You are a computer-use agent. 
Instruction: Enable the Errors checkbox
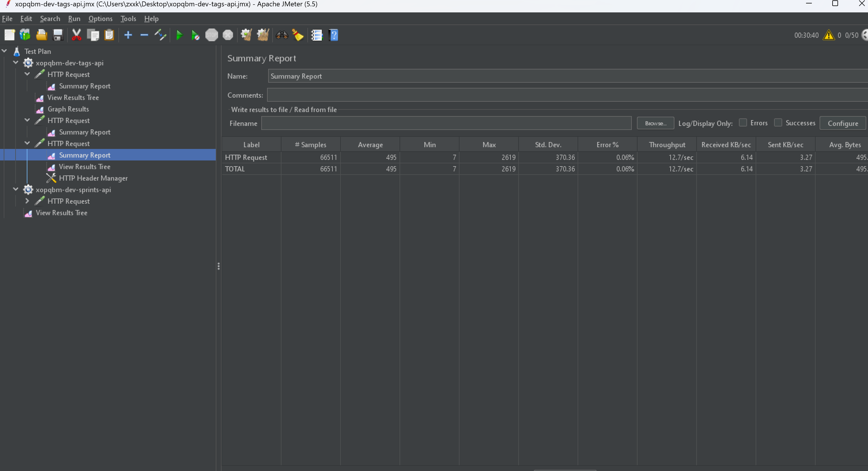coord(743,123)
